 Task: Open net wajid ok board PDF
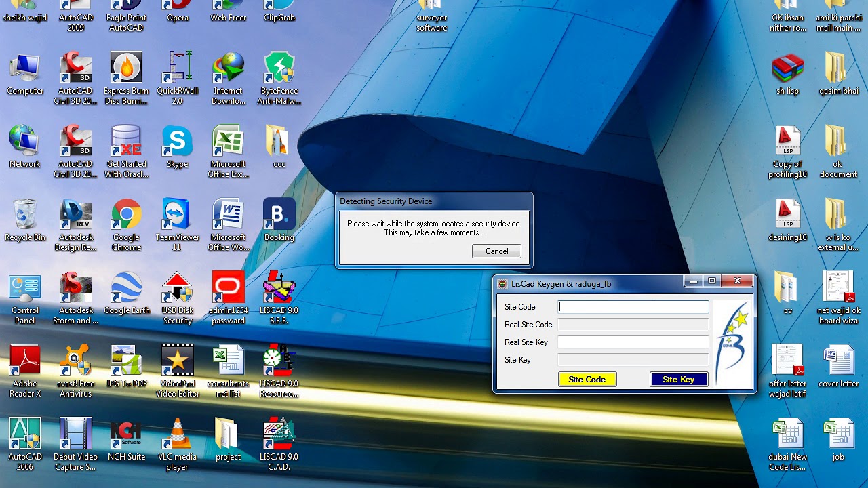click(x=838, y=298)
